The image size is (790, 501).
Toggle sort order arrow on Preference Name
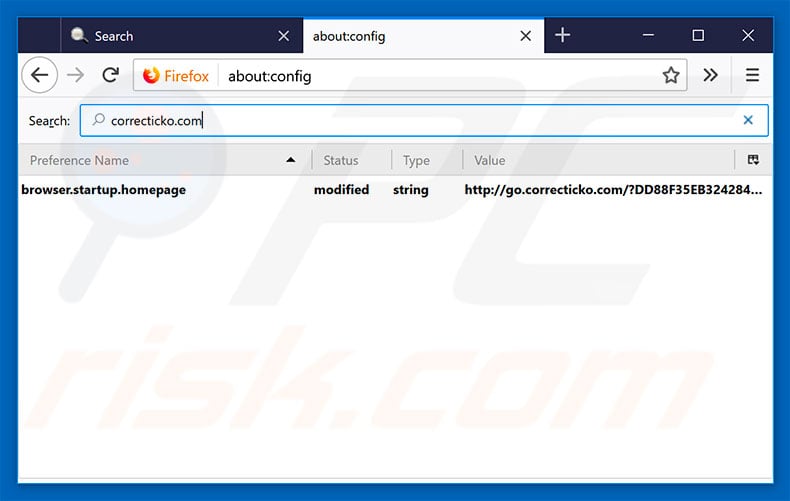(291, 160)
